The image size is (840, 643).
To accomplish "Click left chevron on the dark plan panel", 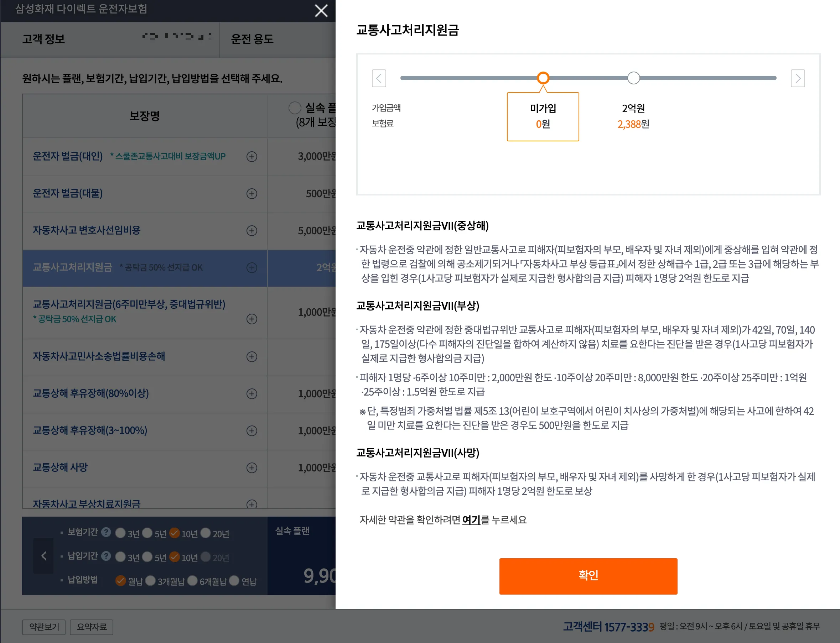I will click(x=43, y=556).
